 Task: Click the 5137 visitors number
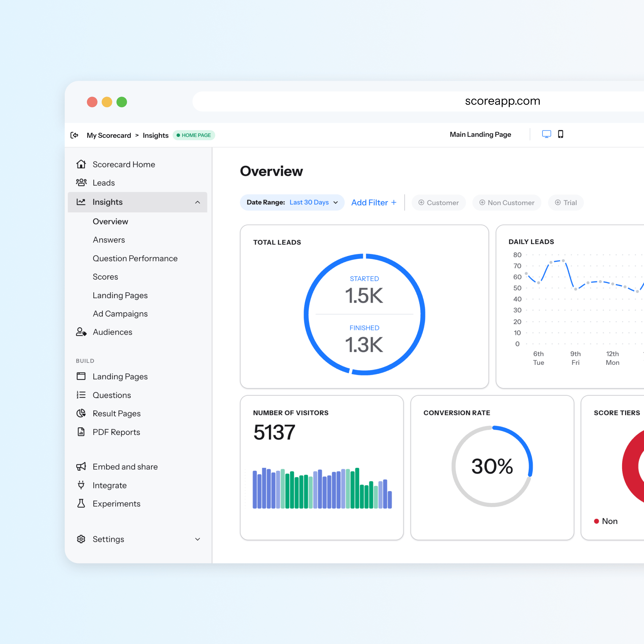click(274, 432)
